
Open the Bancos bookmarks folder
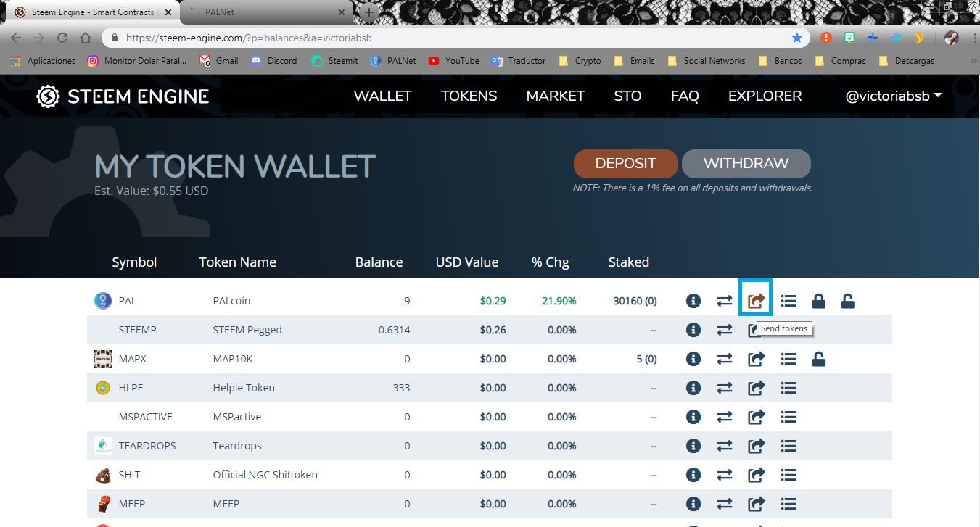click(x=780, y=61)
